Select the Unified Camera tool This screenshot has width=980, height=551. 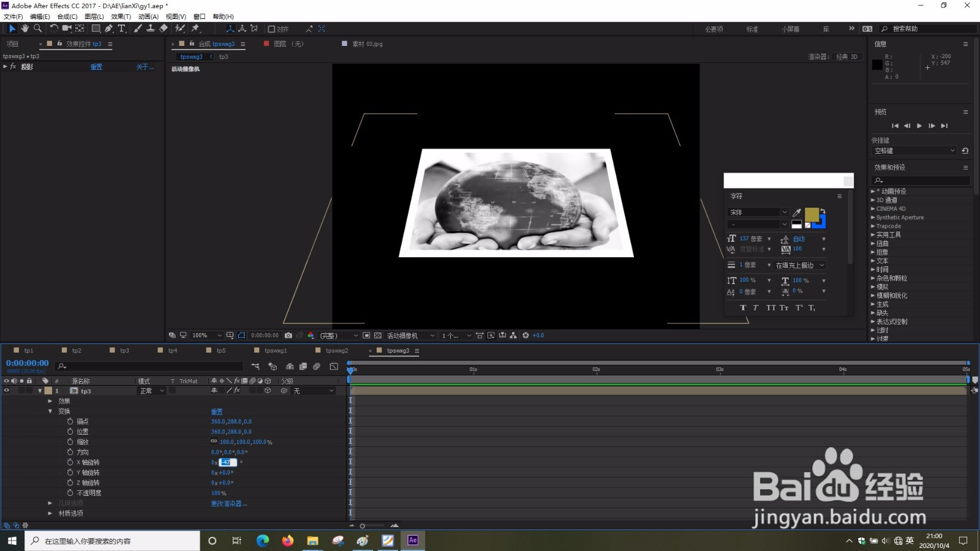click(x=67, y=28)
